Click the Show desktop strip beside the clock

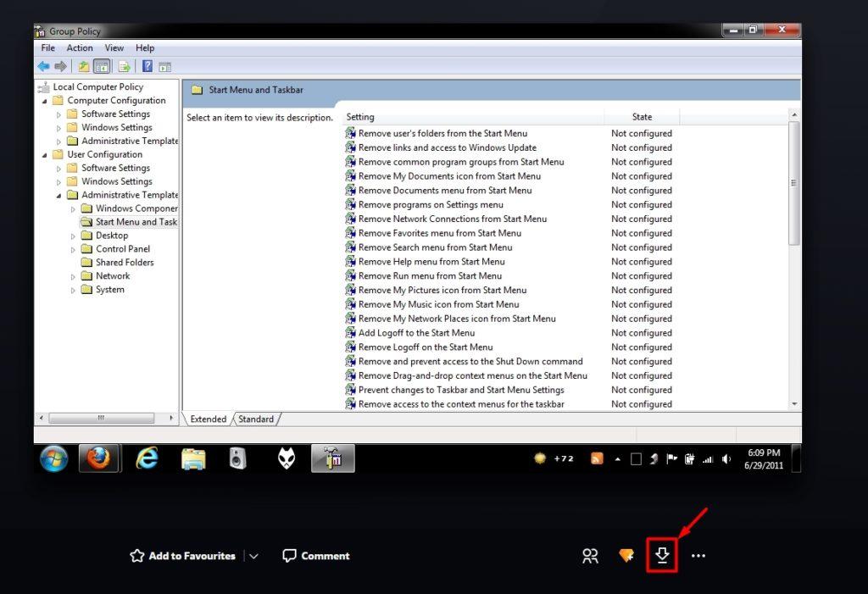[x=796, y=458]
